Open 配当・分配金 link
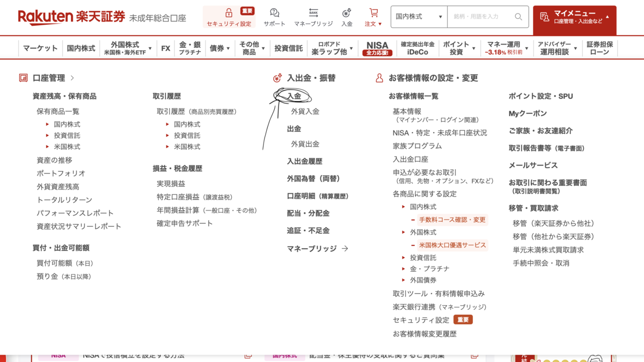Image resolution: width=644 pixels, height=362 pixels. 308,213
